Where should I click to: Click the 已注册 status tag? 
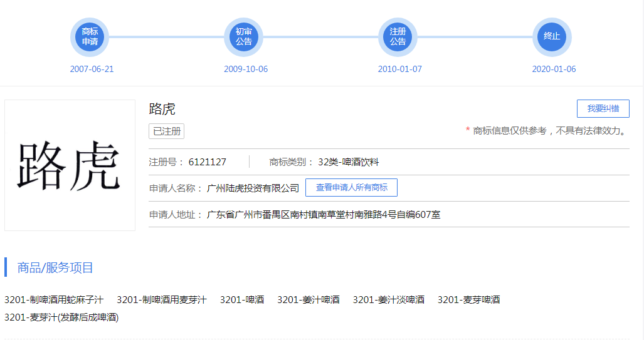[x=166, y=131]
